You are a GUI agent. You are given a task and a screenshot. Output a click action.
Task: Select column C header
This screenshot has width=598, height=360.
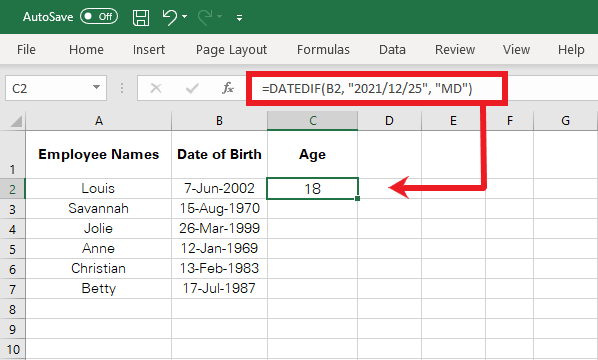point(312,121)
